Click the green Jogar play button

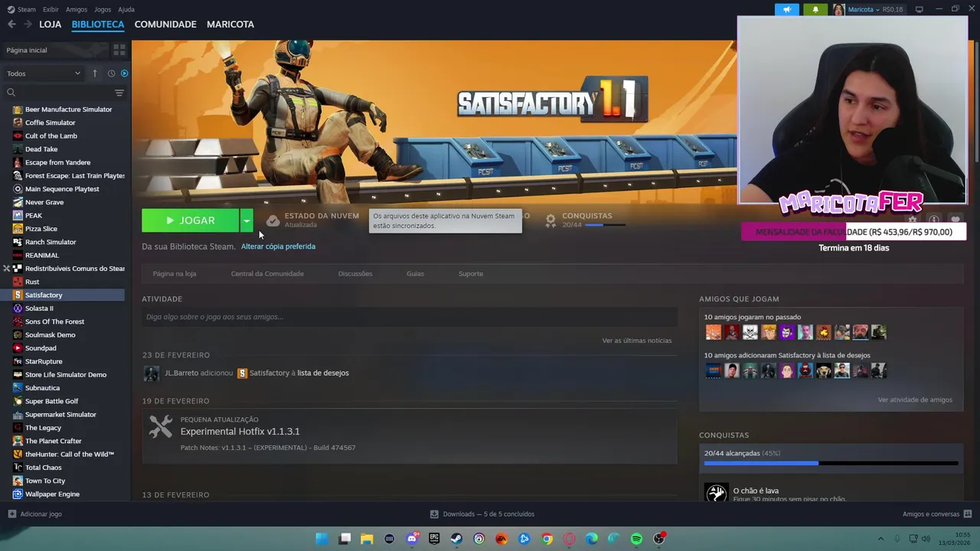click(191, 220)
